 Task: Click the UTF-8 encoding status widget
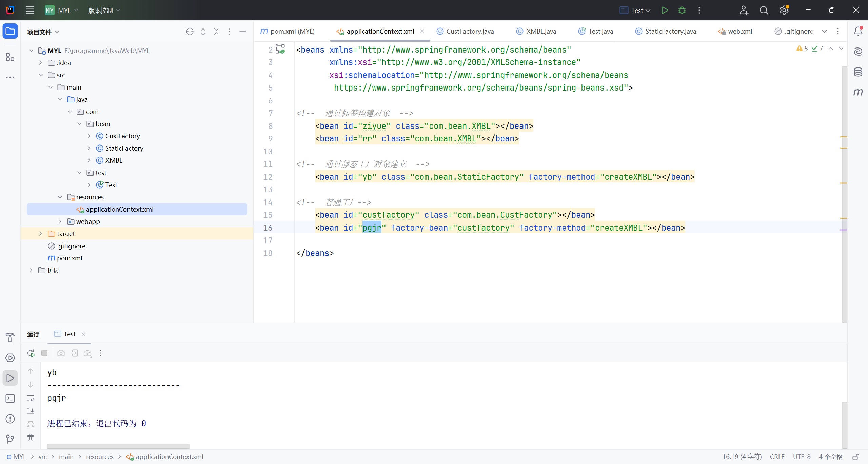pyautogui.click(x=802, y=457)
